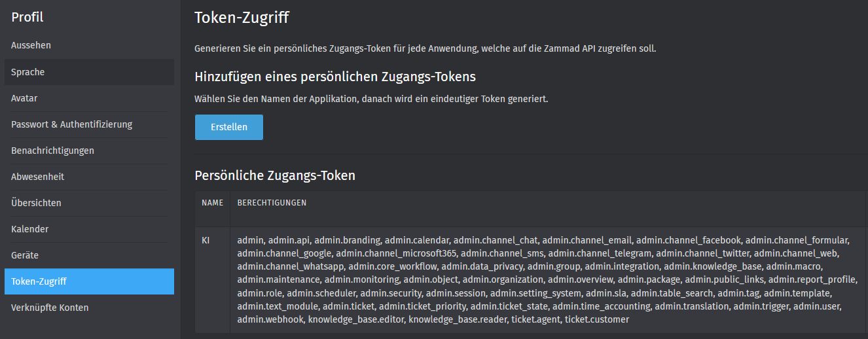Show the Übersichten settings
This screenshot has height=339, width=868.
pyautogui.click(x=36, y=203)
